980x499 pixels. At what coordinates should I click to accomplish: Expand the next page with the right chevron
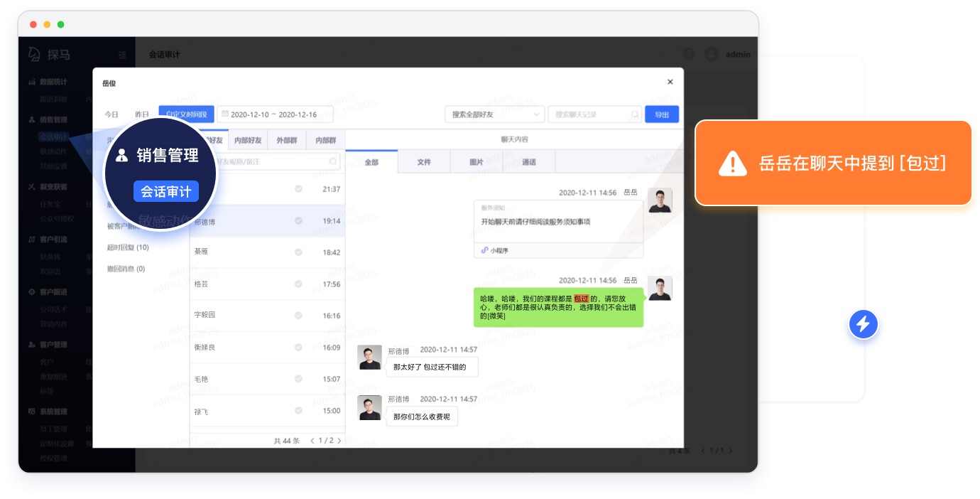pos(339,440)
